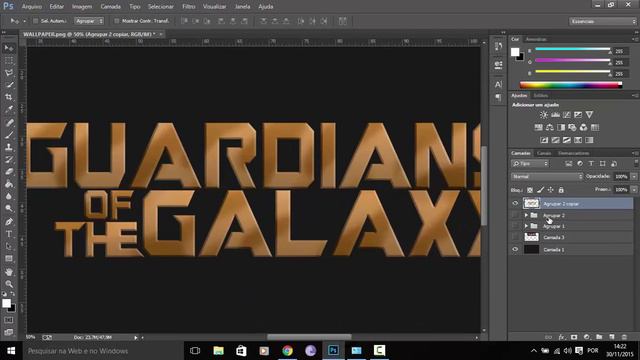Switch to the Amostras tab
Screen dimensions: 640x360
click(536, 39)
